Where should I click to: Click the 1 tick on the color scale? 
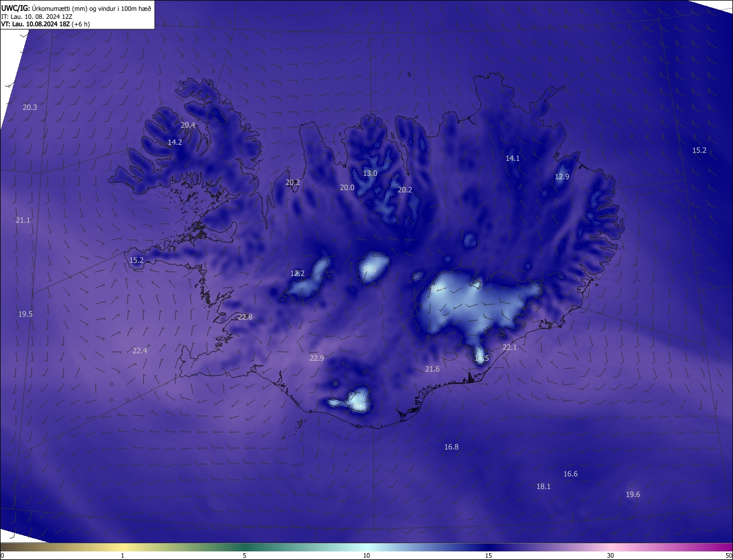(123, 555)
